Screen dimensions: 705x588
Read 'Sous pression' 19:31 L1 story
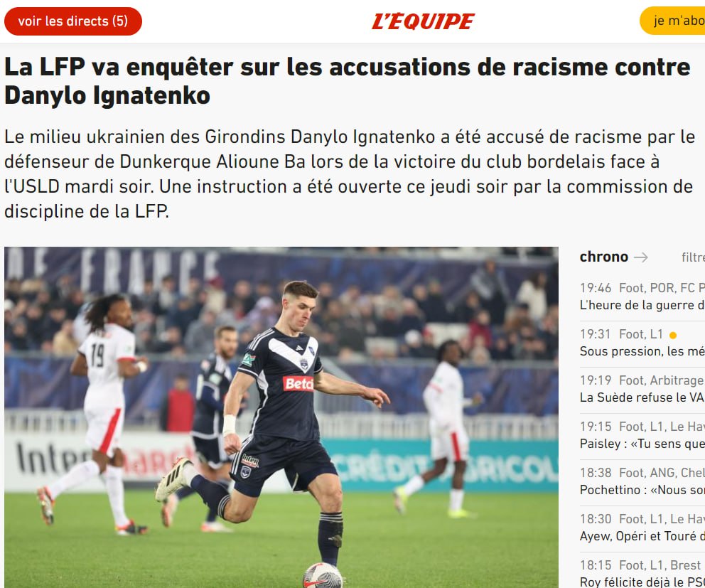click(x=642, y=351)
